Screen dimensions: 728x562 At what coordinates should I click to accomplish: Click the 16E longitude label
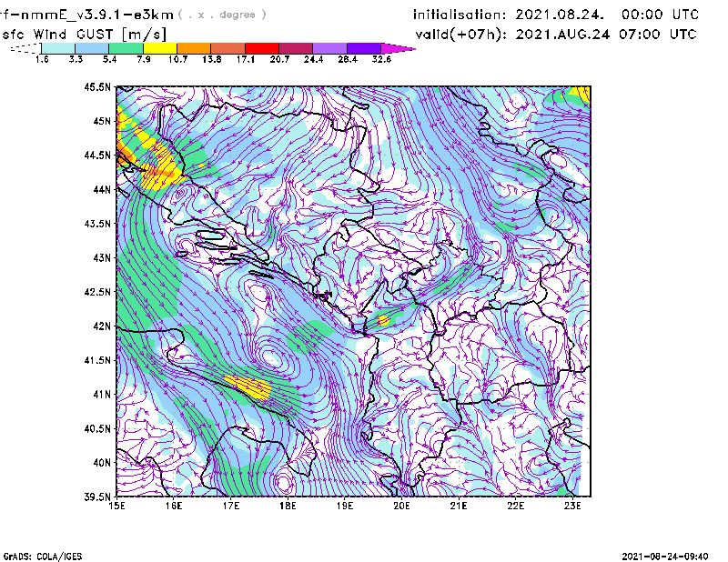[174, 506]
